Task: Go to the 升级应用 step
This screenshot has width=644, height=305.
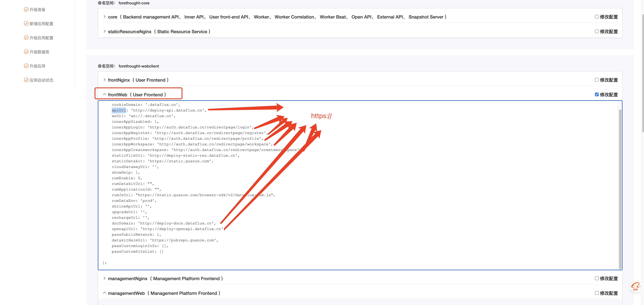Action: coord(37,66)
